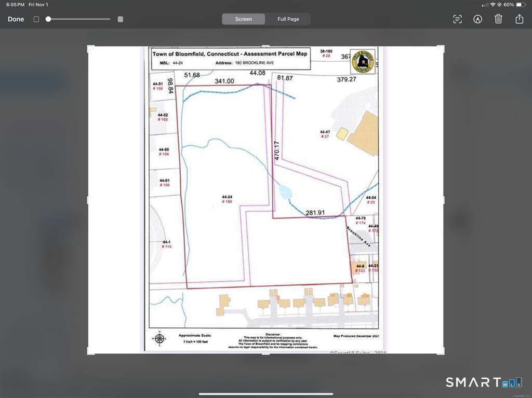Click parcel label 44-52 #102
This screenshot has height=398, width=532.
click(x=163, y=117)
